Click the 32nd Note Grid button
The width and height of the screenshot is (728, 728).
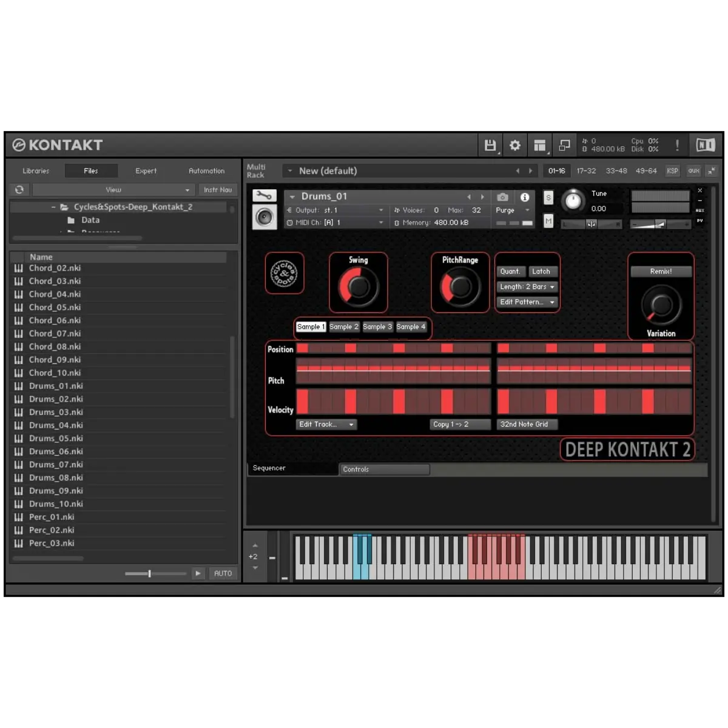(527, 425)
